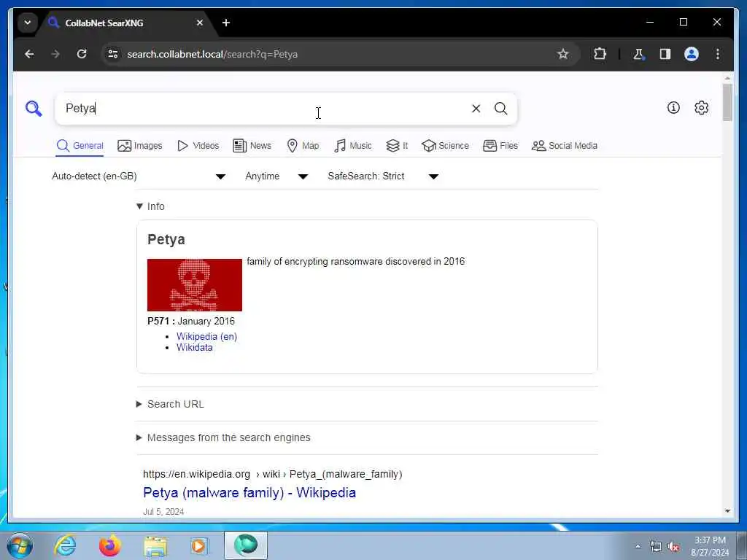Open the Auto-detect (en-GB) language dropdown
747x560 pixels.
(x=139, y=176)
